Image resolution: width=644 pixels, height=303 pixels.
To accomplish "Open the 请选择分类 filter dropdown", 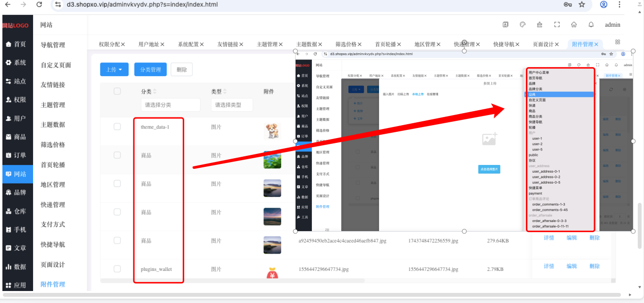I will [x=170, y=105].
